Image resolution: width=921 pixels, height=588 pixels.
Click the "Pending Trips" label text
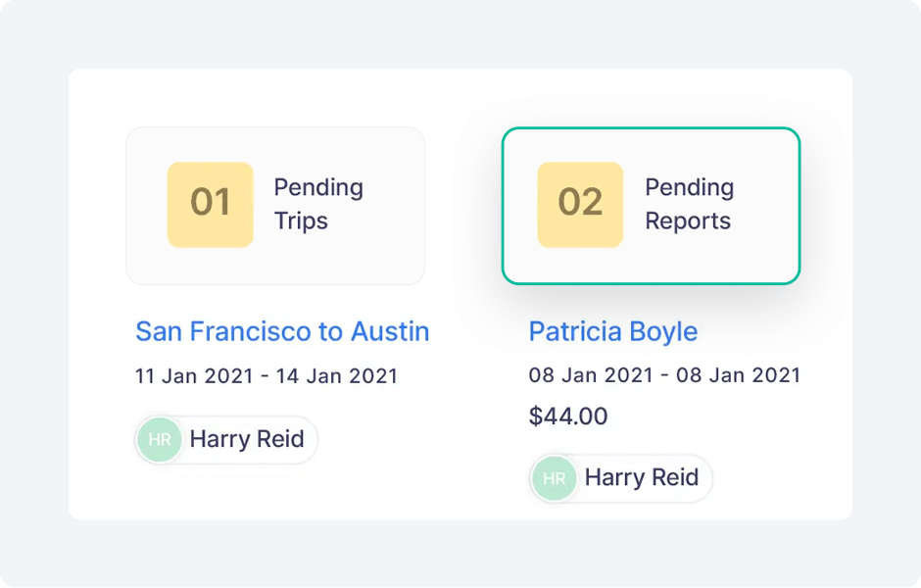point(317,204)
